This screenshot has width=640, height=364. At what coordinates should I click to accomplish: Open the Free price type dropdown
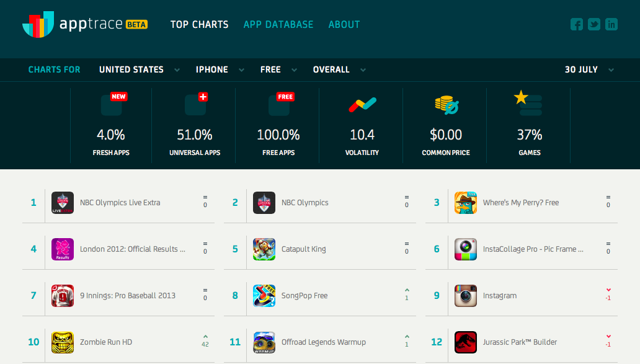click(279, 70)
